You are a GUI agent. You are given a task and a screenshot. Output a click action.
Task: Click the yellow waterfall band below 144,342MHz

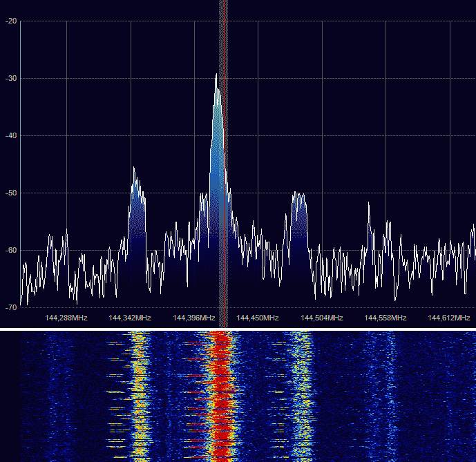tap(139, 396)
